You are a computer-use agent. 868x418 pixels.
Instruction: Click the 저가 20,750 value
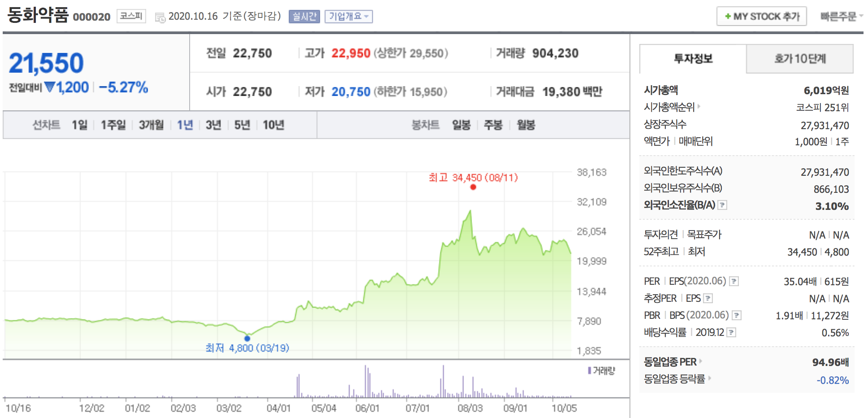tap(351, 92)
